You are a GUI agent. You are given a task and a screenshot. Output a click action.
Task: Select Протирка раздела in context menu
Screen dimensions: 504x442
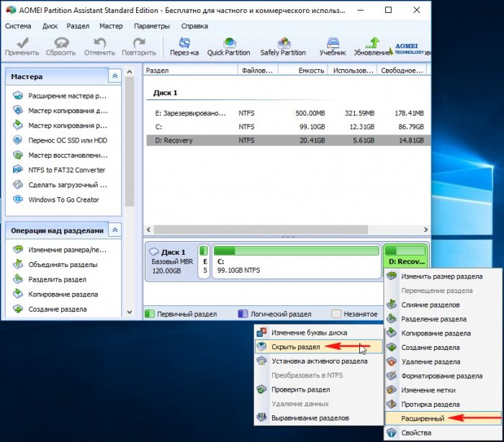tap(443, 404)
